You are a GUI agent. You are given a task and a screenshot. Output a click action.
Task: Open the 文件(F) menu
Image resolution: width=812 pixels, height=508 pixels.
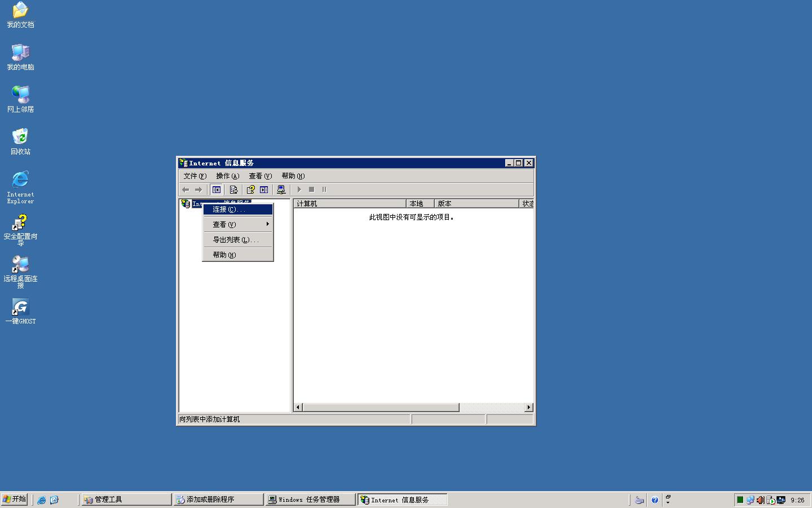point(195,176)
